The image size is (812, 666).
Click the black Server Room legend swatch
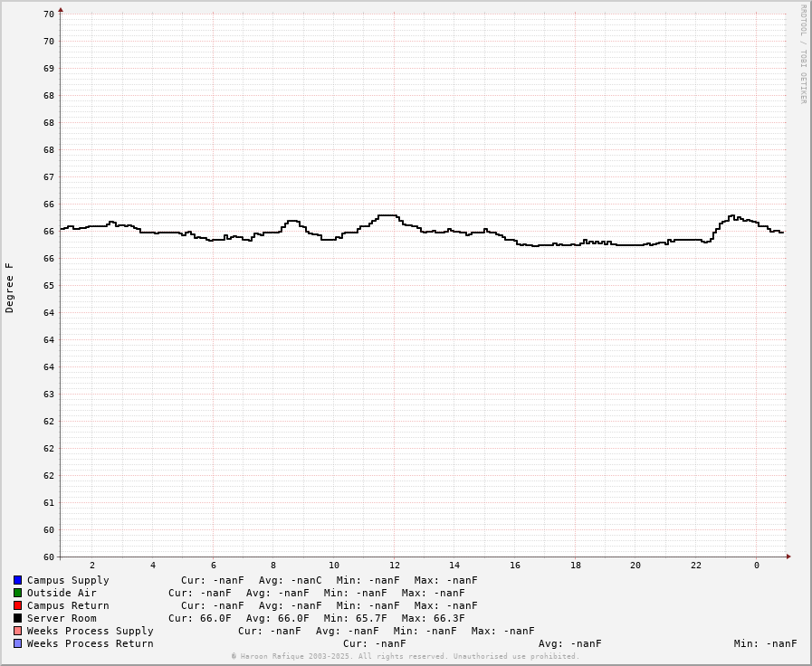(x=17, y=618)
